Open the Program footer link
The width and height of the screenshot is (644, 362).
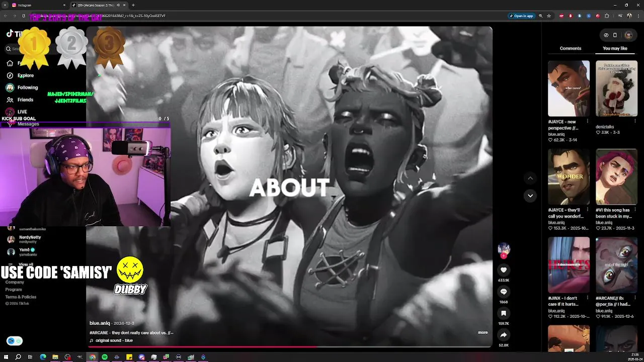(x=14, y=290)
